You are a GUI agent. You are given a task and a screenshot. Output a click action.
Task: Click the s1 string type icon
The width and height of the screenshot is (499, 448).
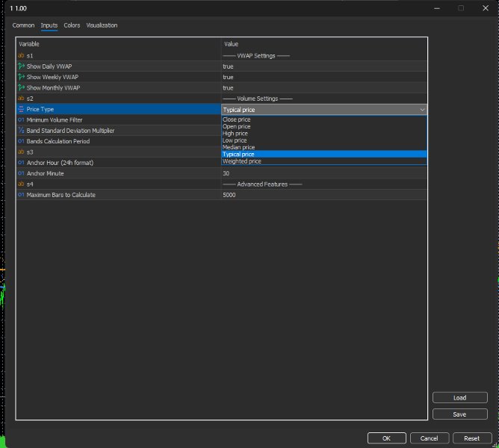[21, 55]
